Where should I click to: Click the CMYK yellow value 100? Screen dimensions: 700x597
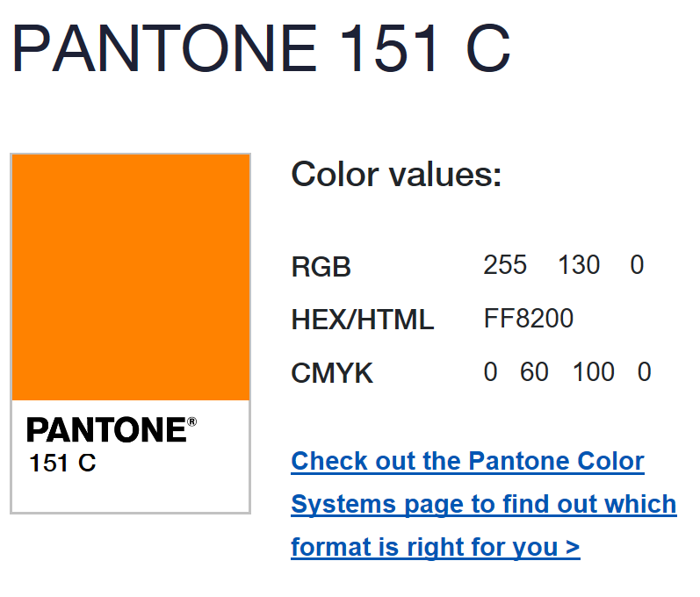[594, 372]
